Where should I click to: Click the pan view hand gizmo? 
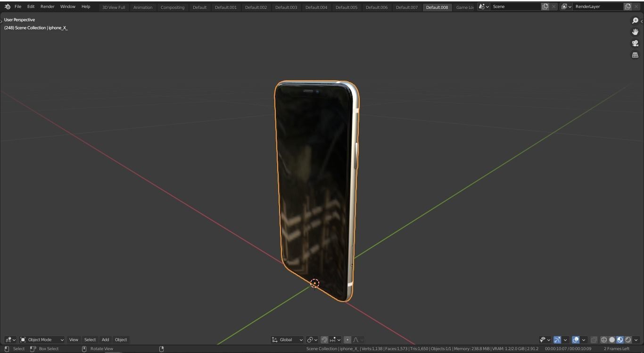[x=635, y=32]
